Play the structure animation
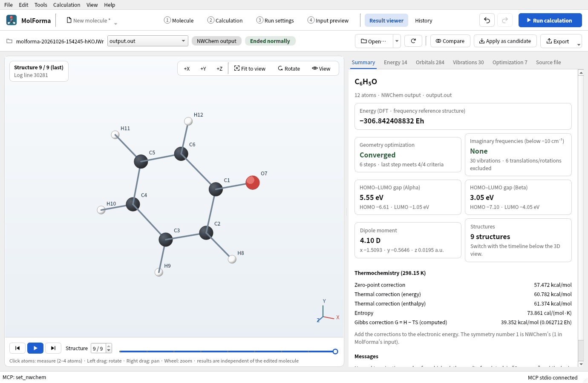Screen dimensions: 588x383 [35, 348]
